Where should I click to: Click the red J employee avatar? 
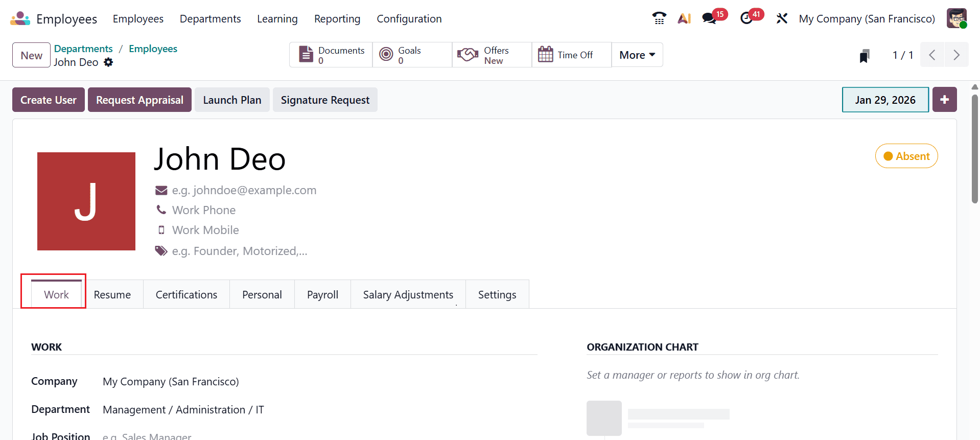[86, 201]
